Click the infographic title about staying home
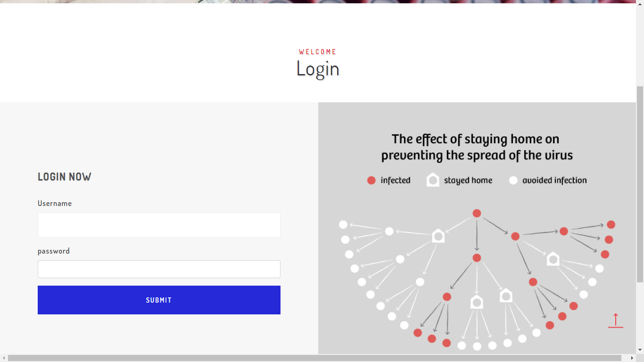The width and height of the screenshot is (644, 362). pyautogui.click(x=476, y=147)
